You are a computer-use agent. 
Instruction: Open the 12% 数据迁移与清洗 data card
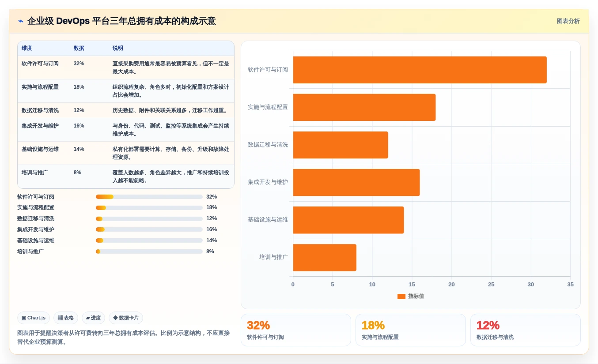[526, 330]
